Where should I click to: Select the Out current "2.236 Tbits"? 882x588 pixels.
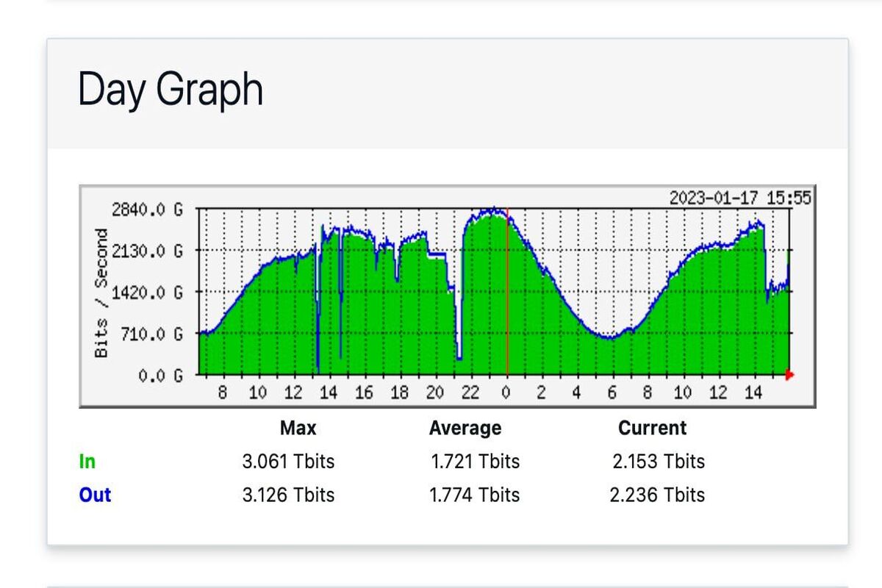coord(657,495)
